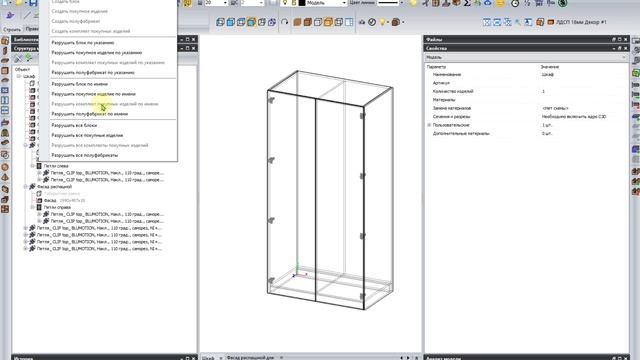Choose 'Разрушить полуфабрикат по имени'
Image resolution: width=640 pixels, height=360 pixels.
tap(89, 114)
